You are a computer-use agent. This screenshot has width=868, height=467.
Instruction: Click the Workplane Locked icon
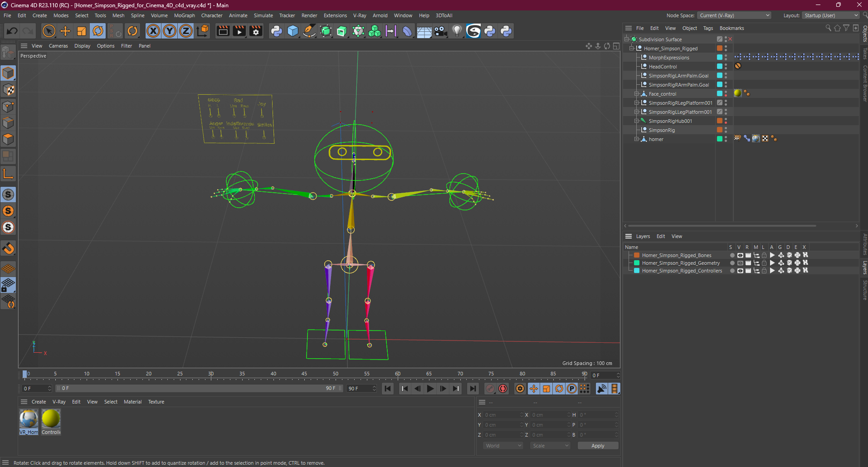[8, 285]
